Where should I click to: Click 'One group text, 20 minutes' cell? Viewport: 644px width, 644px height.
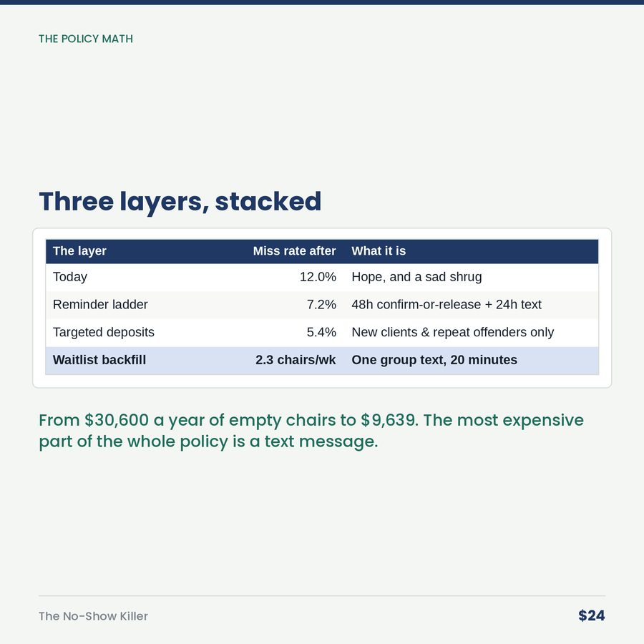tap(434, 360)
